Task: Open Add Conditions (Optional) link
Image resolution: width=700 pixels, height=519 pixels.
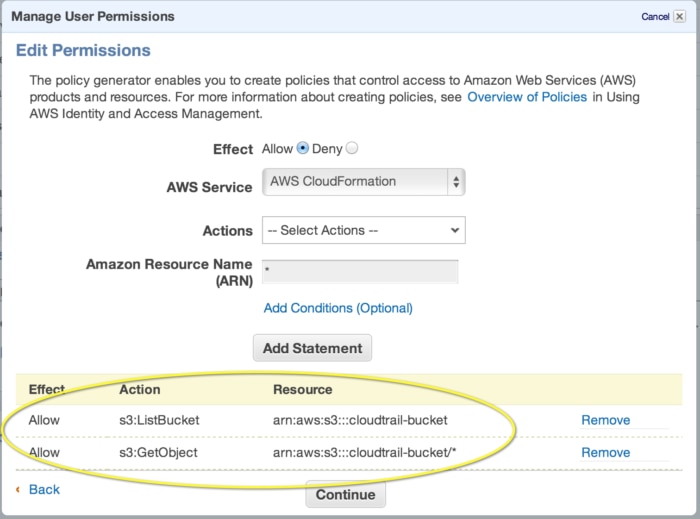Action: (338, 308)
